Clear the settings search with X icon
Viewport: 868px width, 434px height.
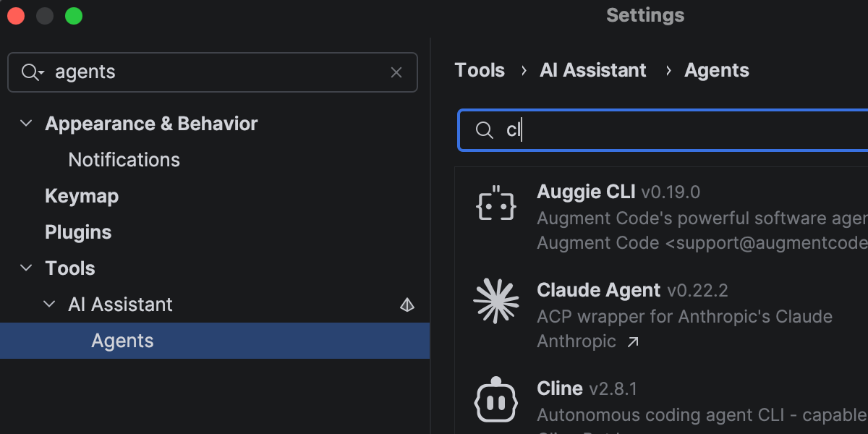(396, 72)
